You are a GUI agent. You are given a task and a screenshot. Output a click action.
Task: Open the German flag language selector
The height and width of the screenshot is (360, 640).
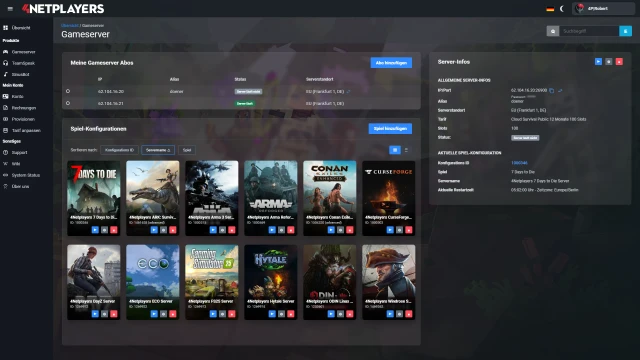tap(550, 9)
